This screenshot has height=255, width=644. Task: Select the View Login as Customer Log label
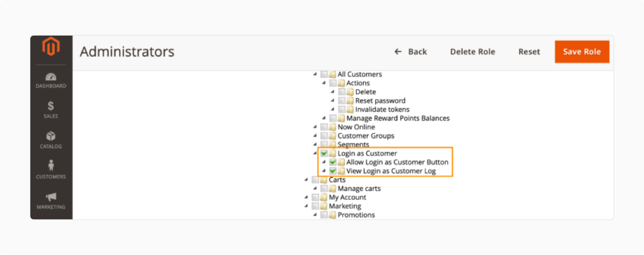point(391,171)
